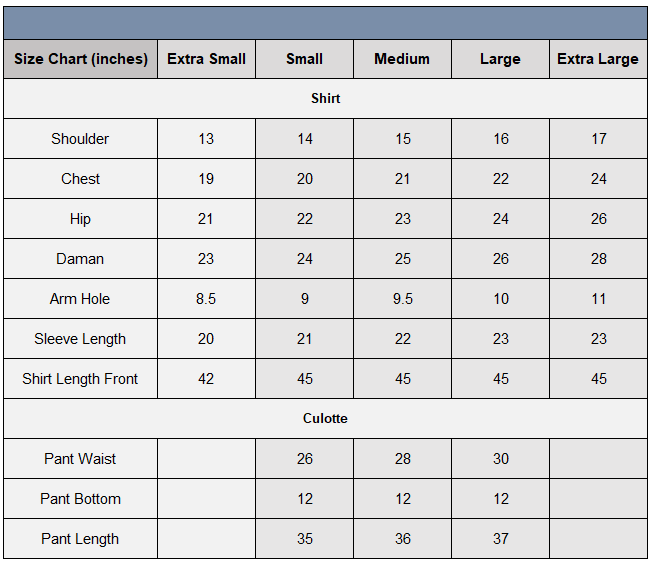This screenshot has width=651, height=564.
Task: Click the Arm Hole row label
Action: pos(80,299)
